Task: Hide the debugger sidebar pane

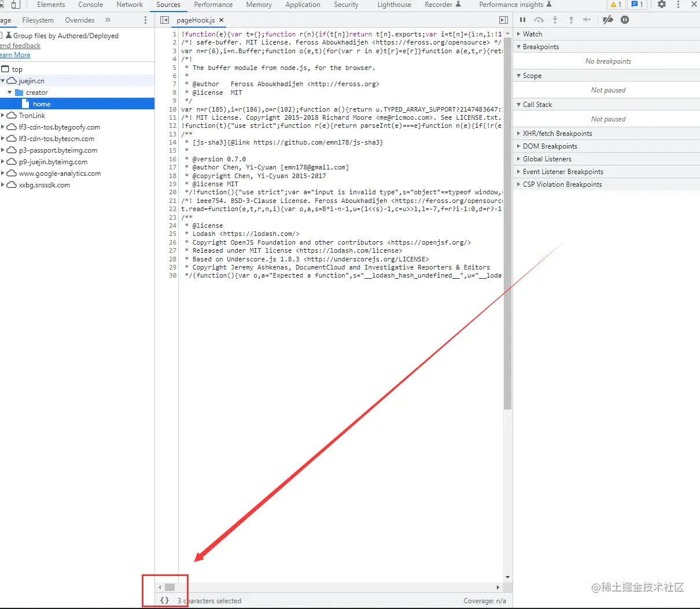Action: click(x=503, y=20)
